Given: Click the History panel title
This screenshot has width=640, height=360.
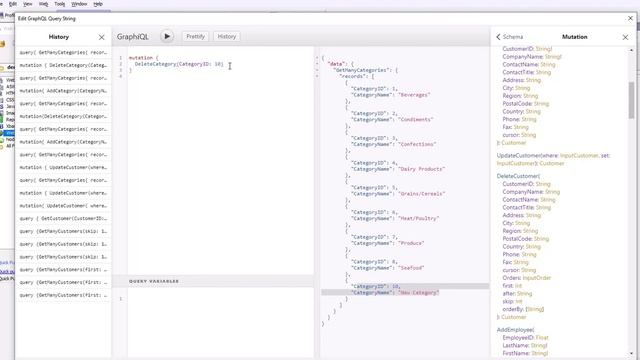Looking at the screenshot, I should click(x=59, y=37).
